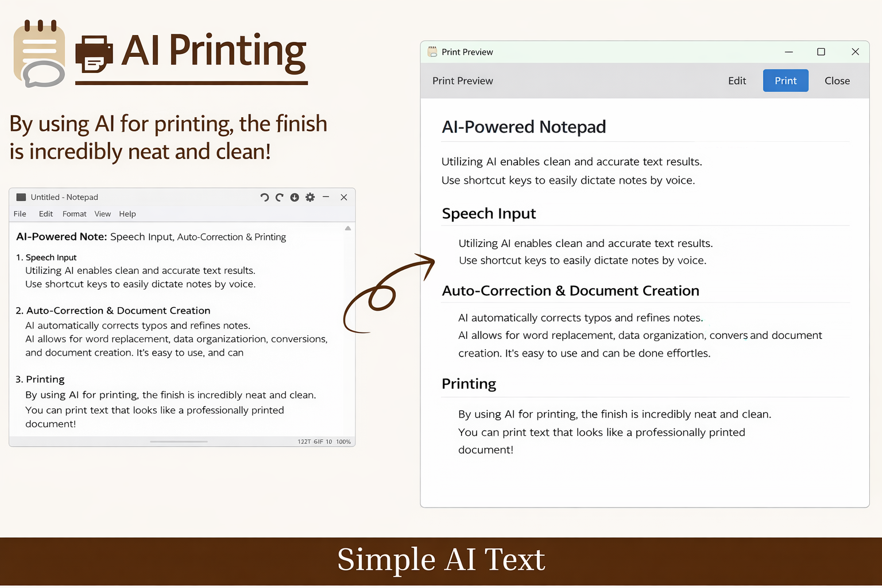Open Notepad's Edit menu

point(45,214)
